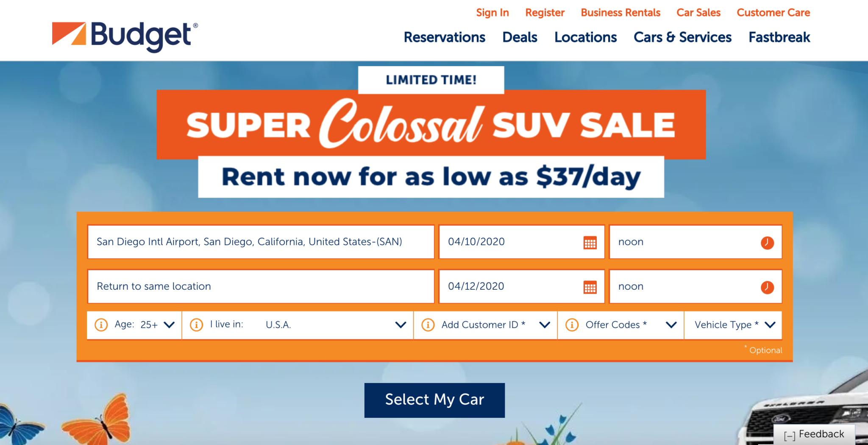Open the Reservations menu

click(x=444, y=37)
